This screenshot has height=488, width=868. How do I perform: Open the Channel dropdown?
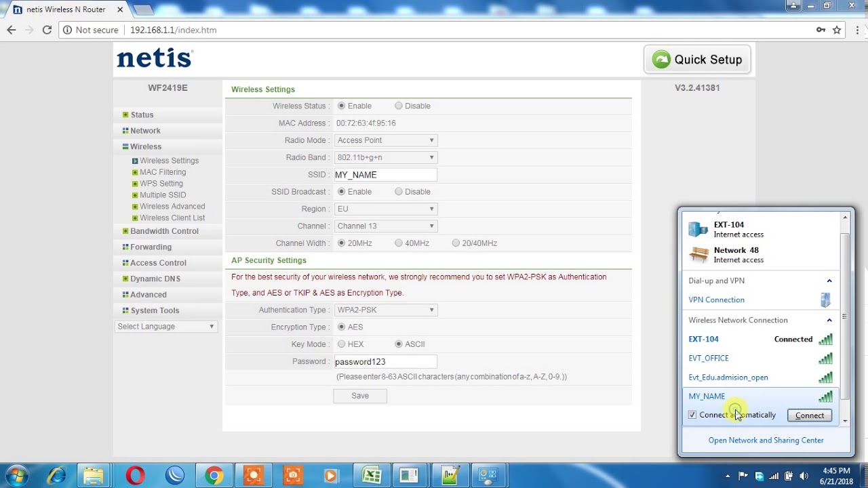pyautogui.click(x=386, y=226)
